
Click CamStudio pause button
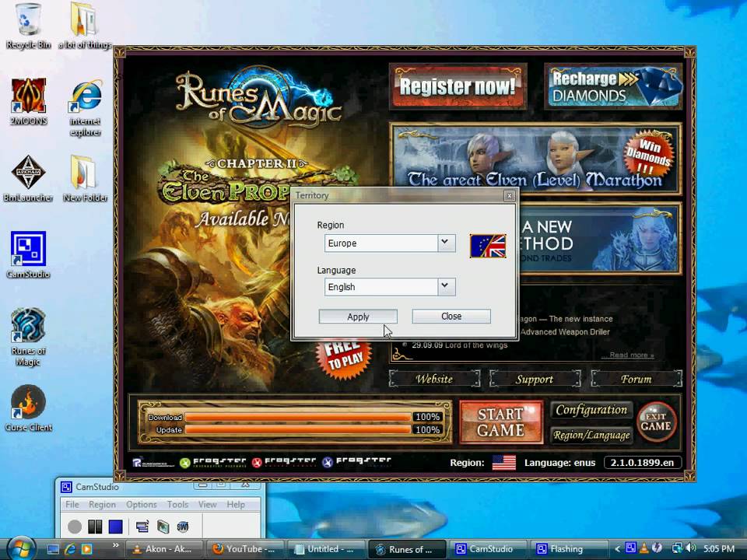coord(95,527)
